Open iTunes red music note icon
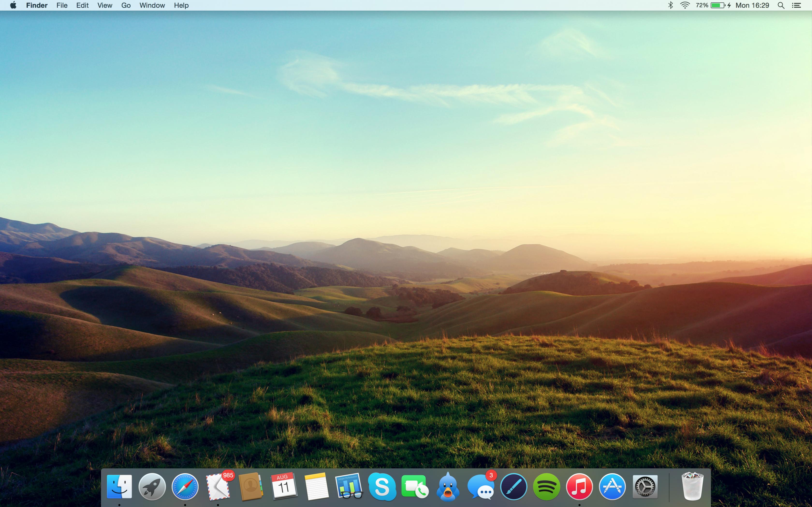This screenshot has height=507, width=812. click(x=579, y=486)
